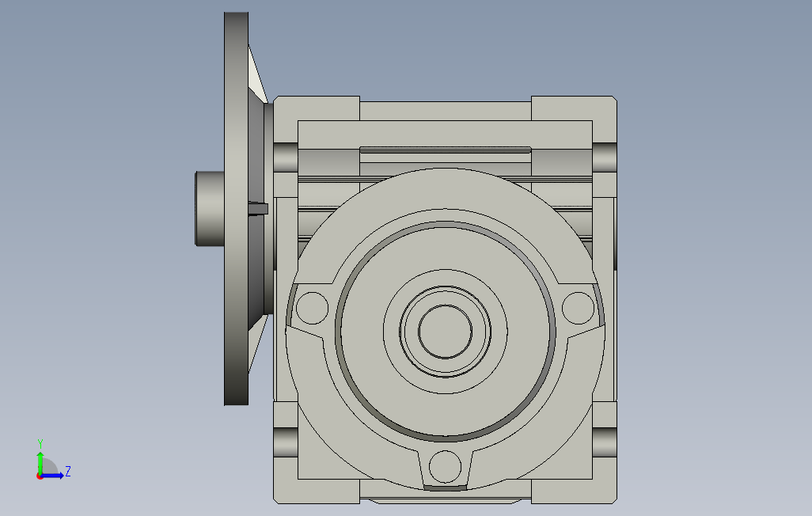The width and height of the screenshot is (812, 516).
Task: Select the large round mounting flange disc
Action: 236,209
